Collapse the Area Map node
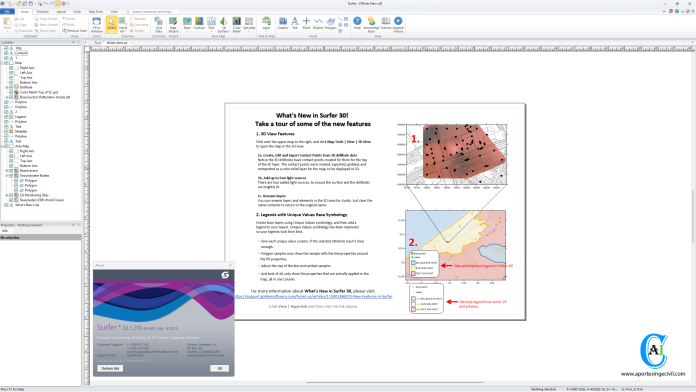The image size is (696, 392). click(2, 146)
